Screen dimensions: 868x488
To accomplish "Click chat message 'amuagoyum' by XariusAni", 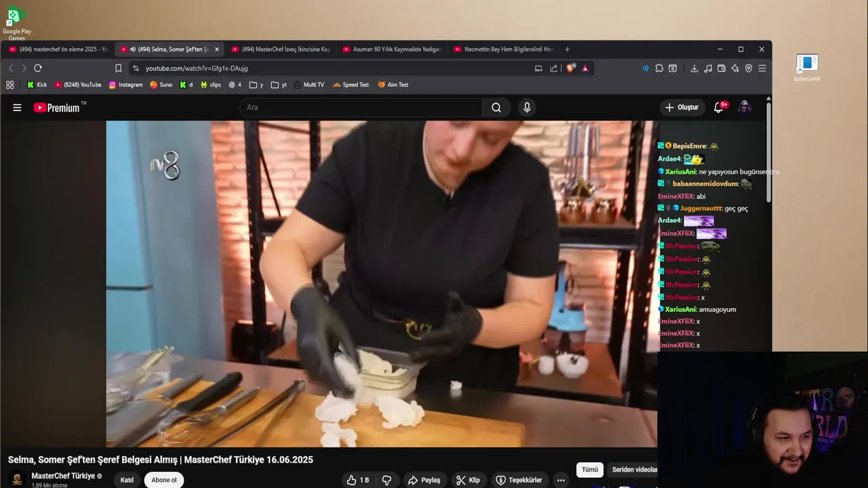I will 717,309.
